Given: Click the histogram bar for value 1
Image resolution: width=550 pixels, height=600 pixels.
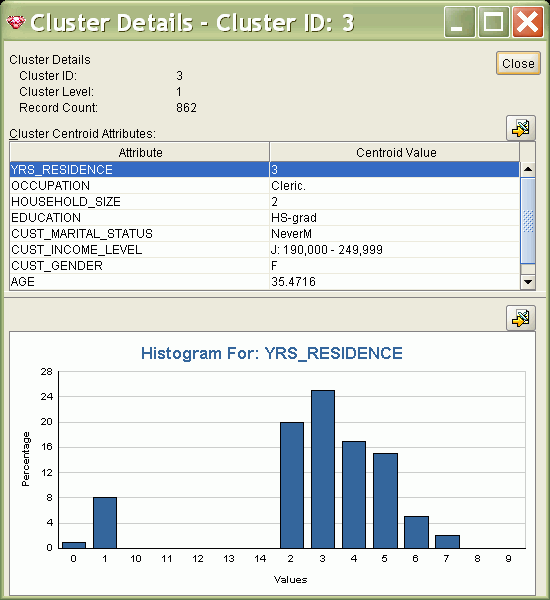Looking at the screenshot, I should 105,523.
